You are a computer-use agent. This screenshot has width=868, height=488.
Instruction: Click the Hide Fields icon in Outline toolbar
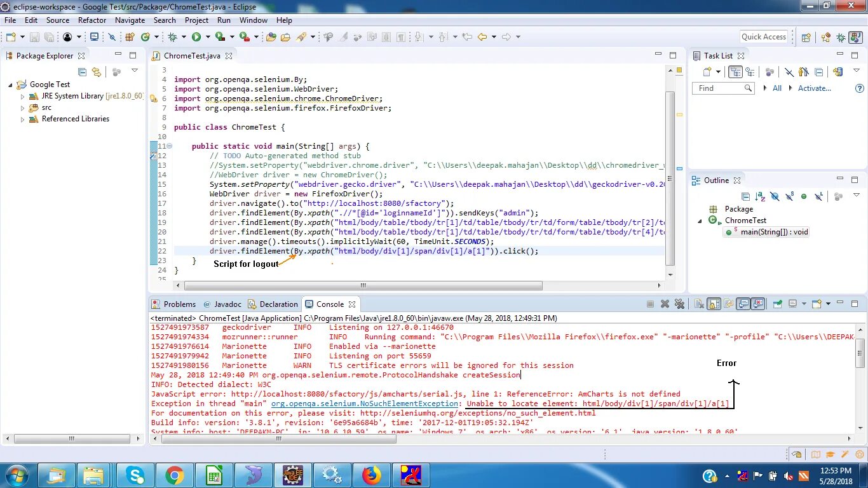coord(774,196)
